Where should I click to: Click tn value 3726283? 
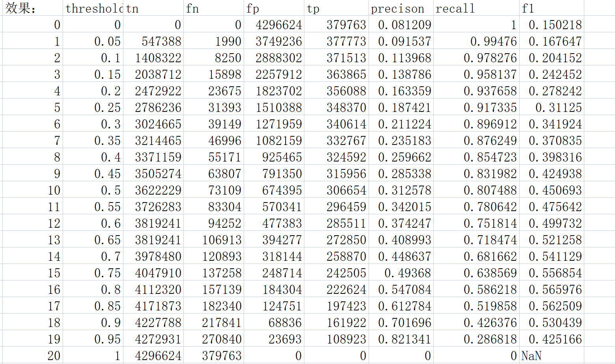153,206
